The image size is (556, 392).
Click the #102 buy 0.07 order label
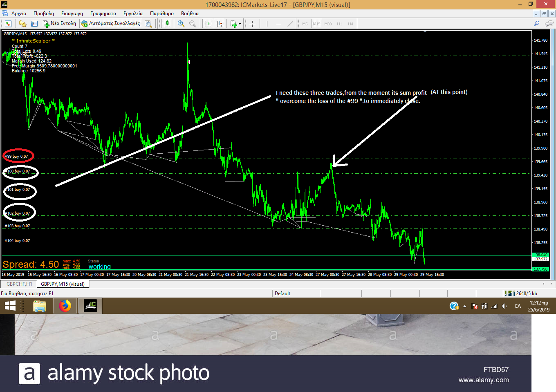(x=17, y=213)
